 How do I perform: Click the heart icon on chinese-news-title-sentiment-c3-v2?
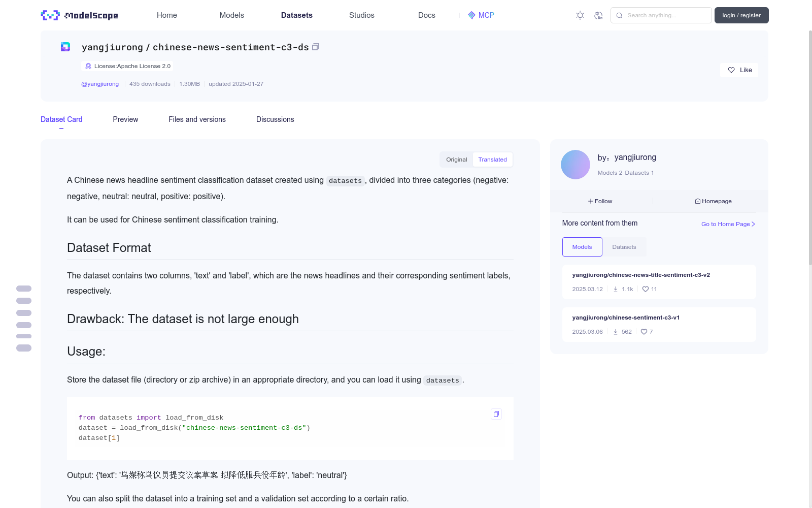646,289
